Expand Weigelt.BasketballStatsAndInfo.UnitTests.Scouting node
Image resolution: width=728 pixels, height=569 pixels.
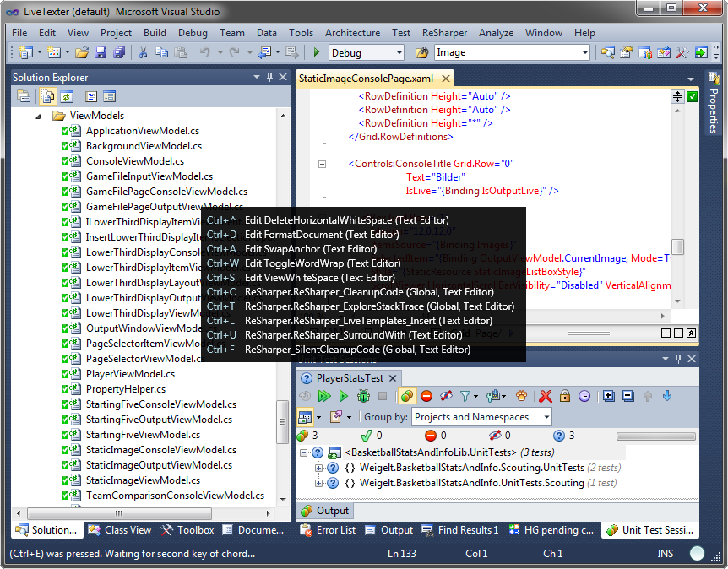(x=318, y=483)
